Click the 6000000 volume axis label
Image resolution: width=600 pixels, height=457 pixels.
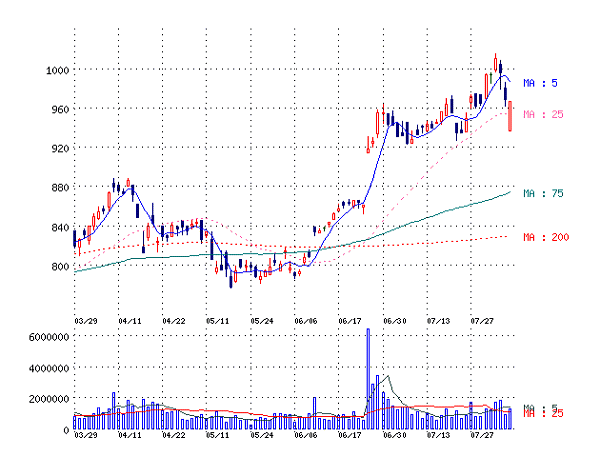click(49, 337)
